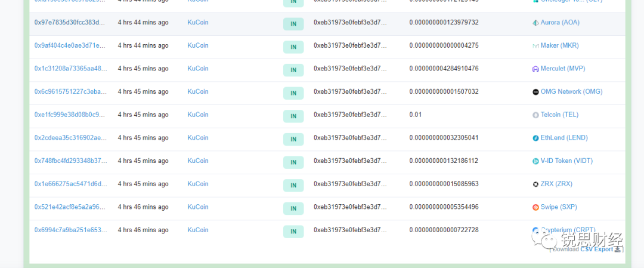
Task: Open transaction hash 0x1e666275ac5471d6d...
Action: pos(70,183)
